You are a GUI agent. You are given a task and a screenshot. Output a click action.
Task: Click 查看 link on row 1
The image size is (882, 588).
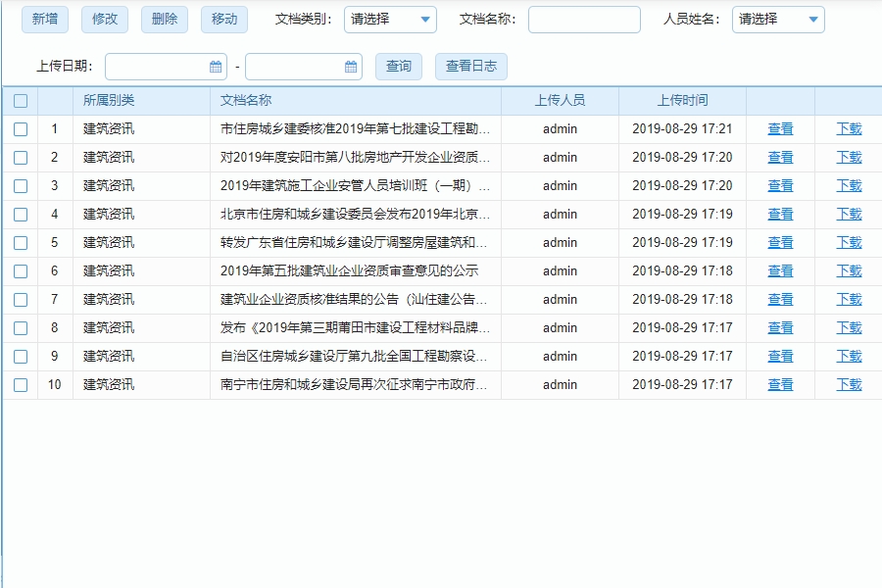click(x=780, y=128)
